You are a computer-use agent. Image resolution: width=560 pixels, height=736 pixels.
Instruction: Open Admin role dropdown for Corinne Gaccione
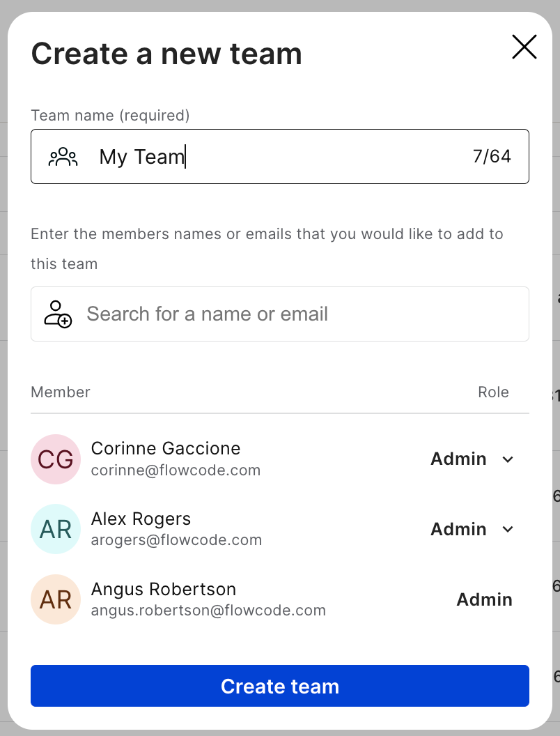tap(472, 459)
